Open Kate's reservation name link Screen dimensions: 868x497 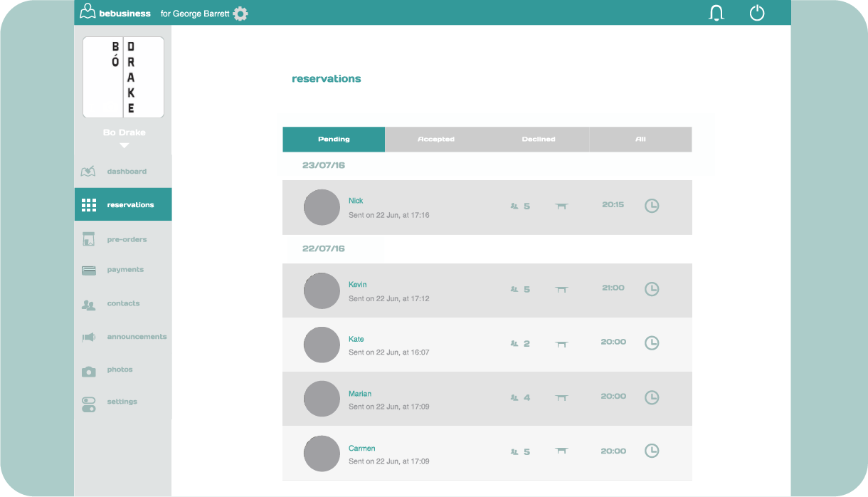356,339
